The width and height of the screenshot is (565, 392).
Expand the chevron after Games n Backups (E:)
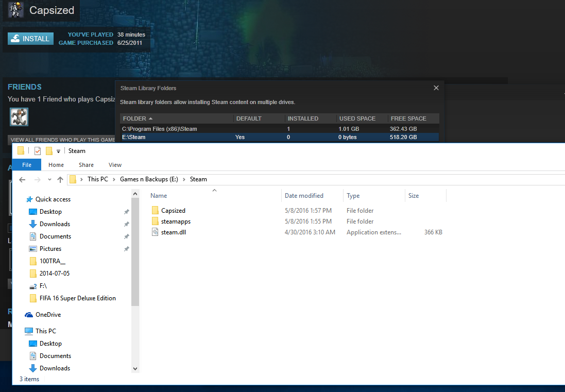coord(184,179)
